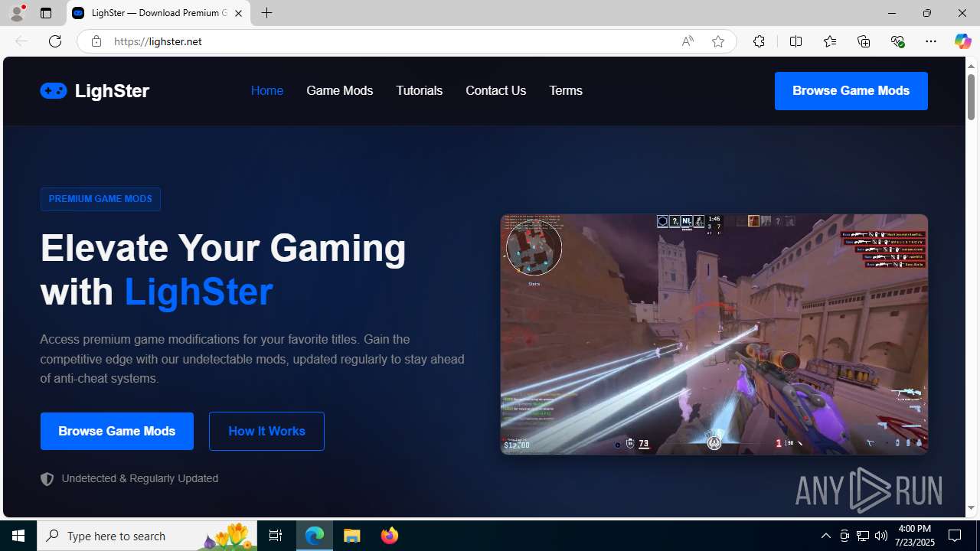Open the volume control icon

(x=881, y=536)
